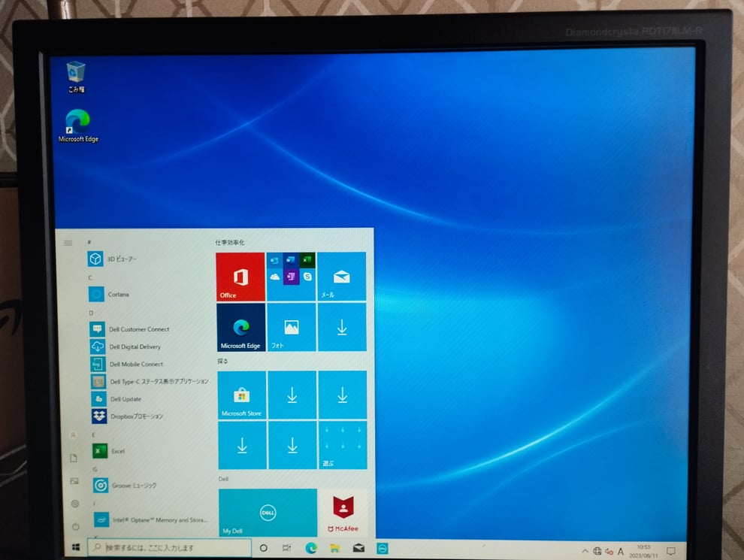Open the volume icon in system tray
The width and height of the screenshot is (744, 560).
coord(609,552)
